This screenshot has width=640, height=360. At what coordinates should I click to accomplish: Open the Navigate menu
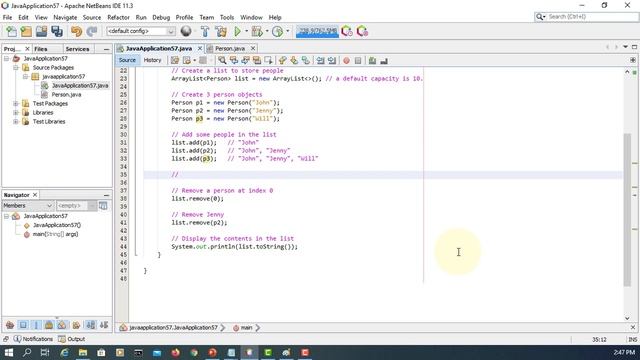[x=65, y=18]
